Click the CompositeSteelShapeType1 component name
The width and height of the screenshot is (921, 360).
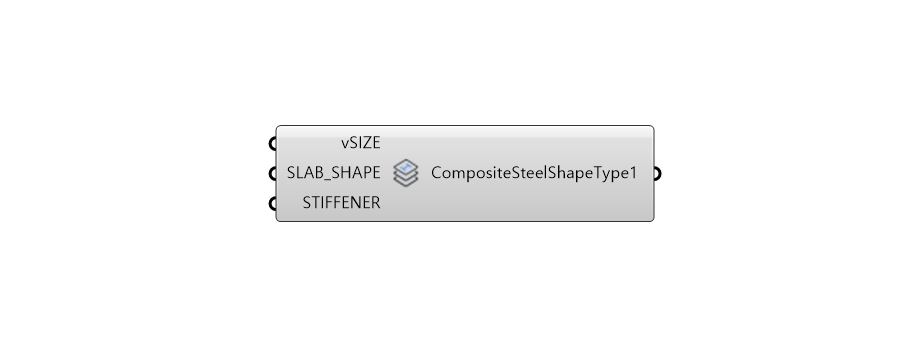click(534, 173)
